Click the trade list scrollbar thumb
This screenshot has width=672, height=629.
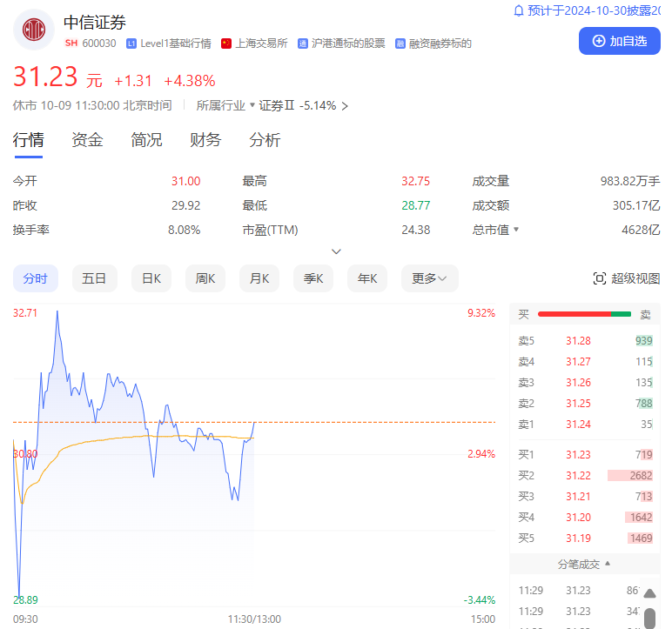click(x=649, y=619)
